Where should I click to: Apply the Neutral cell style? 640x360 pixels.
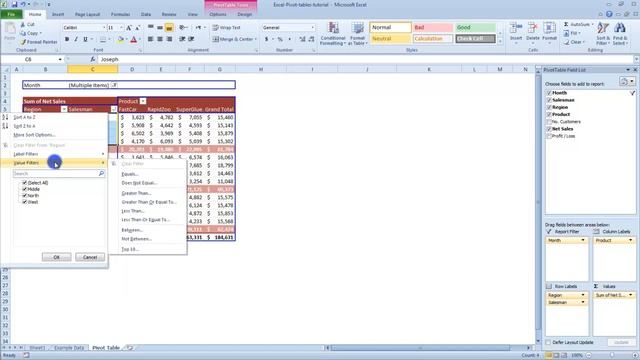[x=390, y=39]
